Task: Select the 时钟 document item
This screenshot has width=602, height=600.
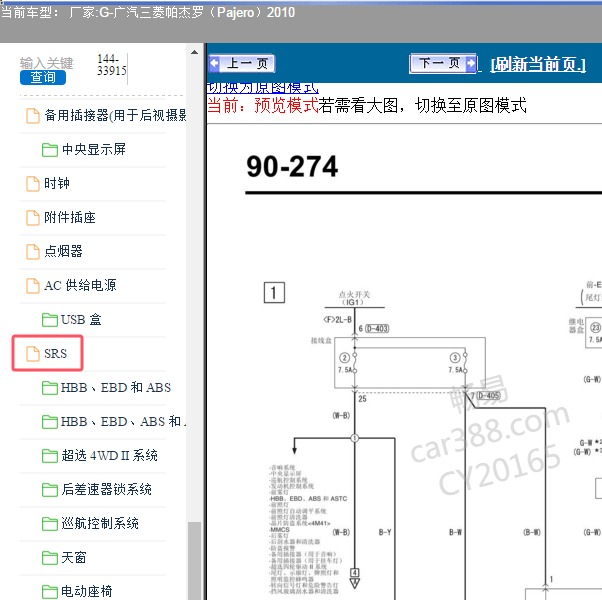Action: point(48,183)
